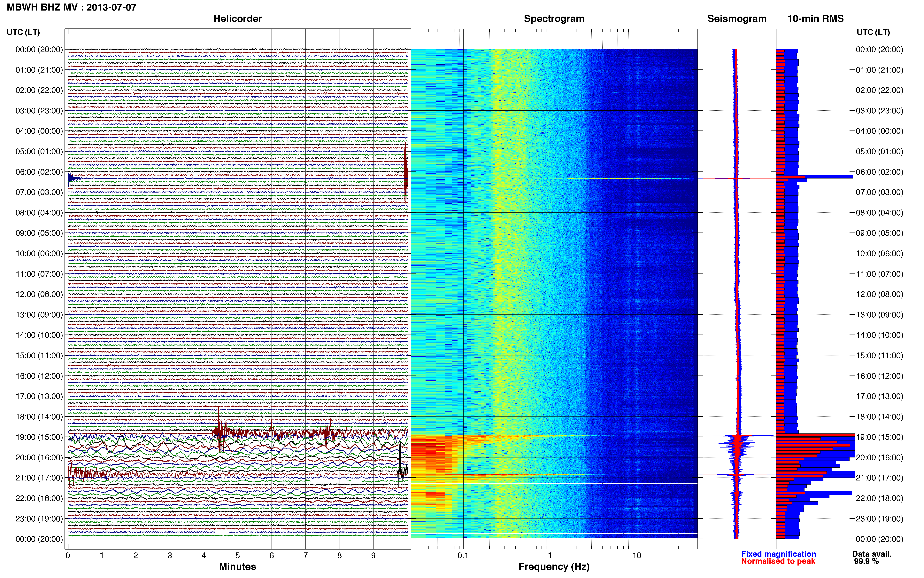Click the Fixed magnification legend text
The width and height of the screenshot is (924, 578).
pos(778,554)
